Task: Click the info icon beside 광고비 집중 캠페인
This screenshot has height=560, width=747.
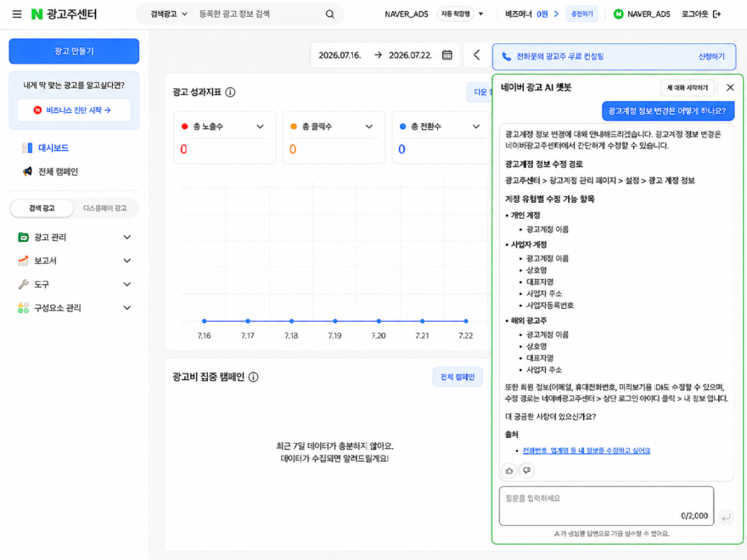Action: 254,377
